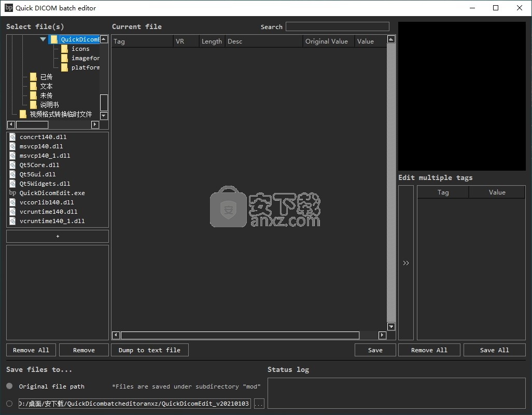Click the vcruntime140.dll file icon
Screen dimensions: 532x415
point(12,212)
